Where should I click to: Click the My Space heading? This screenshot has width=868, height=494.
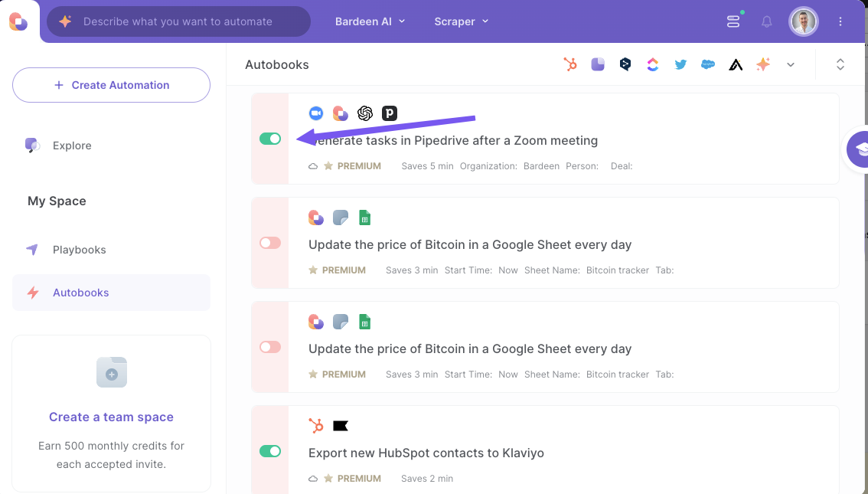[57, 201]
